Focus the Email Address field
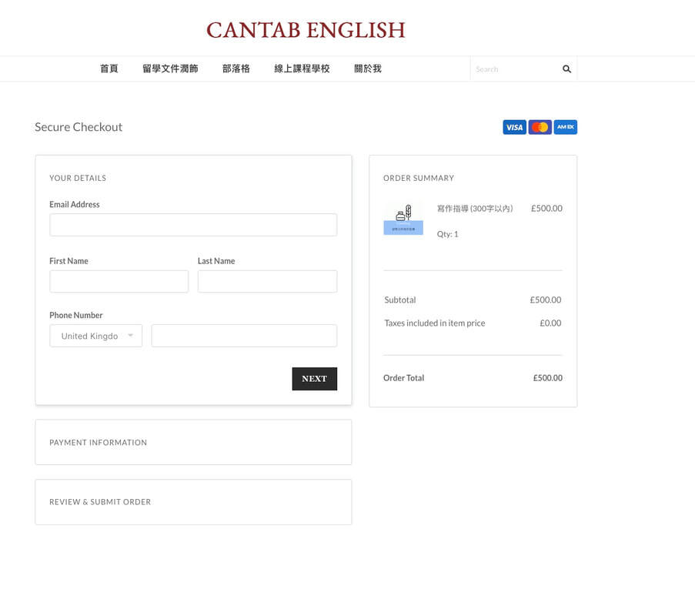695x616 pixels. click(193, 225)
